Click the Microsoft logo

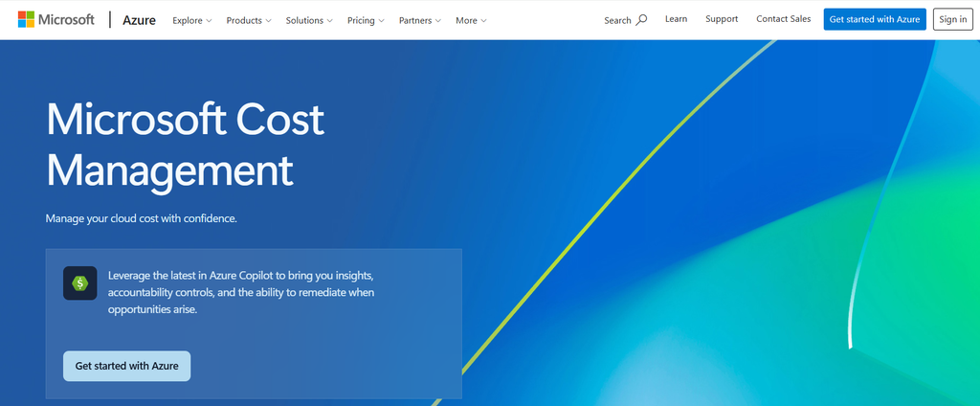pos(56,19)
